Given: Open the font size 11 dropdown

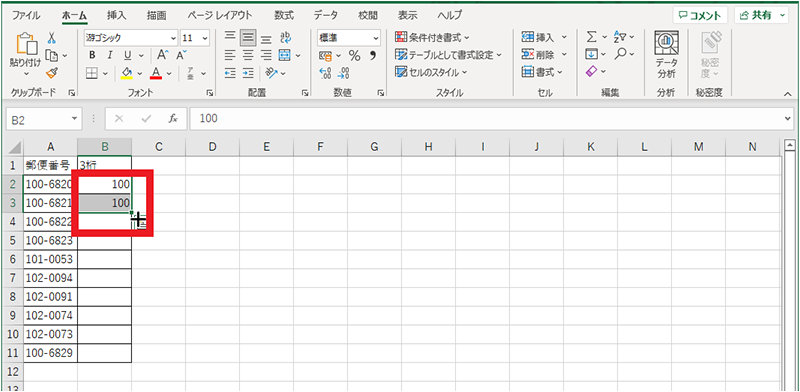Looking at the screenshot, I should [206, 38].
